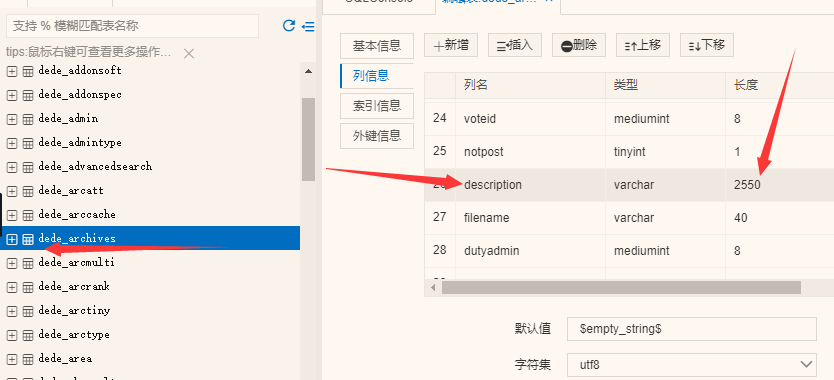Click the column grid scroll left arrow

(x=433, y=287)
